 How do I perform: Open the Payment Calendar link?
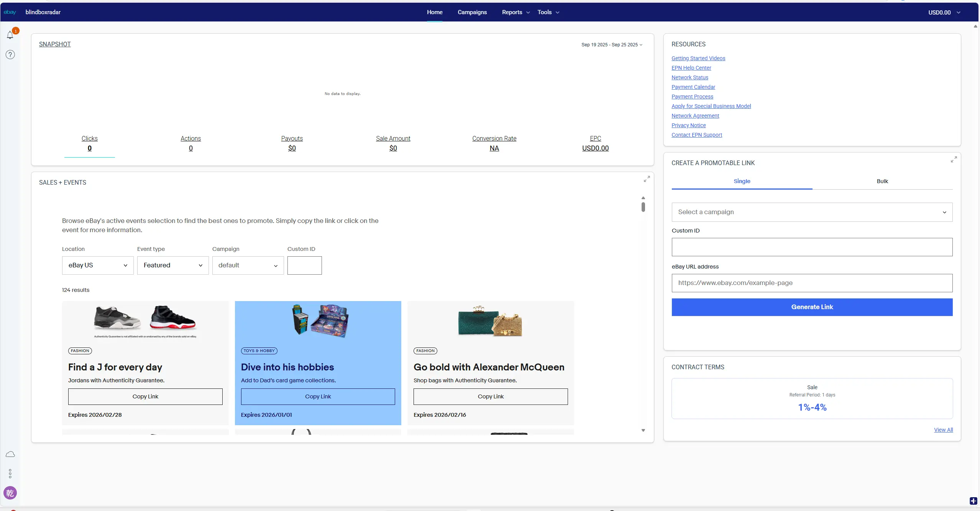click(x=693, y=87)
